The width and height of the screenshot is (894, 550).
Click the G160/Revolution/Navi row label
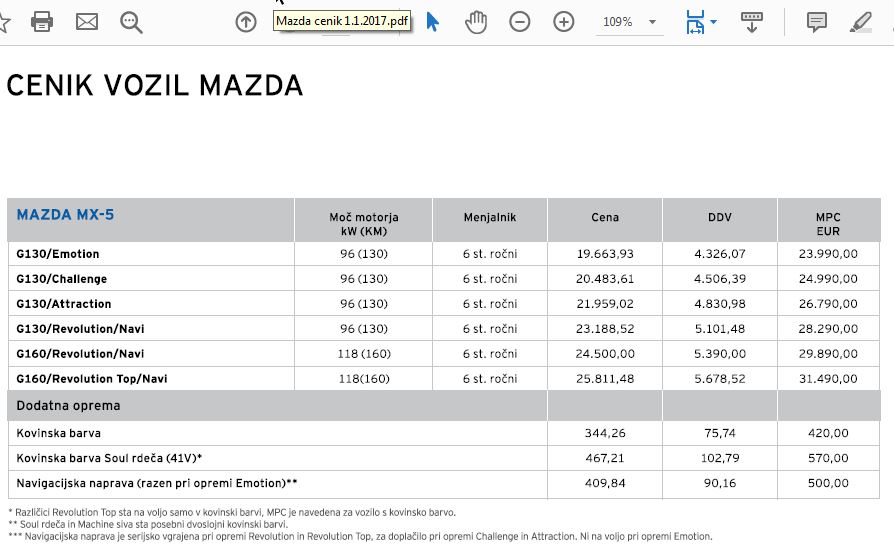click(x=80, y=354)
